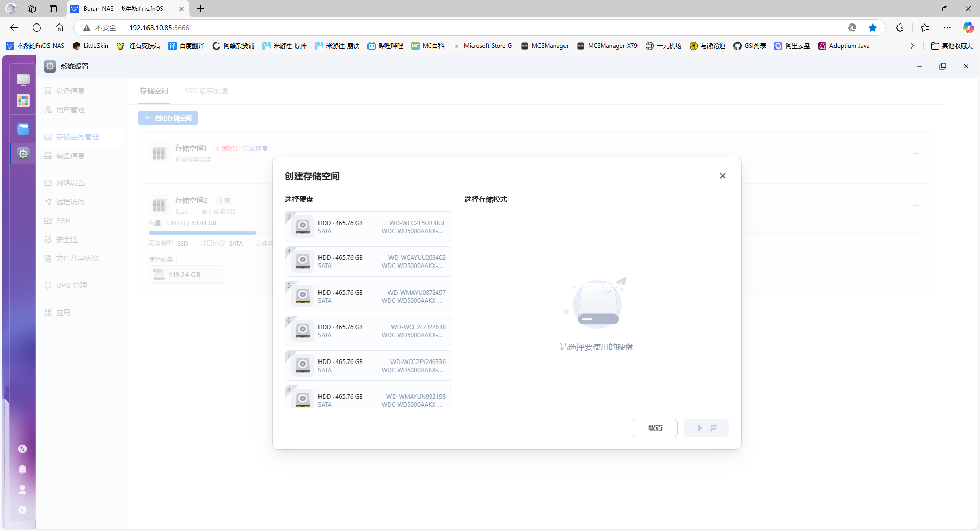Open the 其他收藏夹 folder
The height and width of the screenshot is (531, 980).
952,46
